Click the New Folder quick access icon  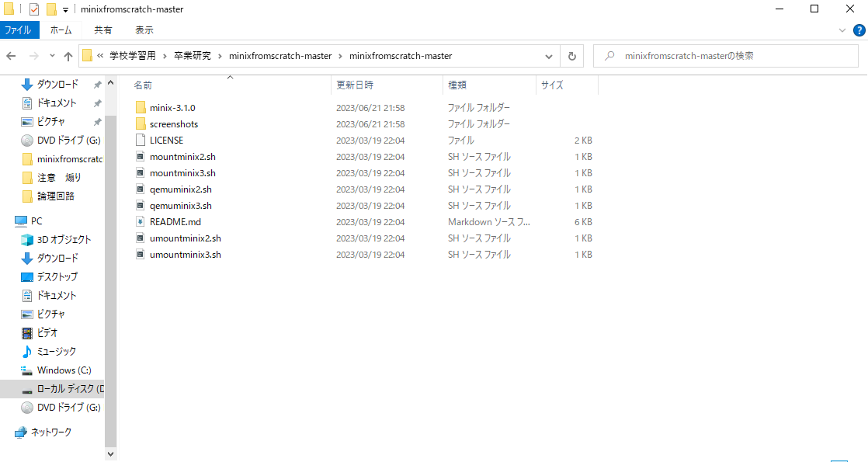51,9
